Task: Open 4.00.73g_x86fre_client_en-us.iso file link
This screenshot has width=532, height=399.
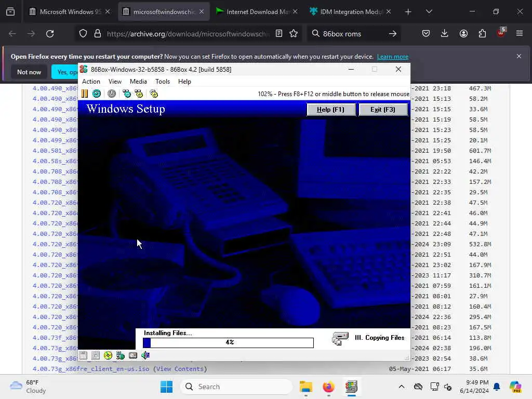Action: pyautogui.click(x=91, y=369)
